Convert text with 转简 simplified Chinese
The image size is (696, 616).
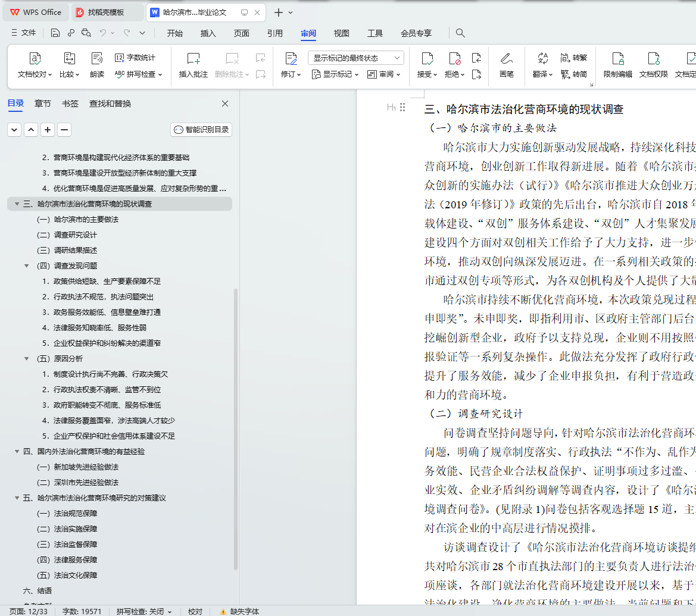pos(573,74)
